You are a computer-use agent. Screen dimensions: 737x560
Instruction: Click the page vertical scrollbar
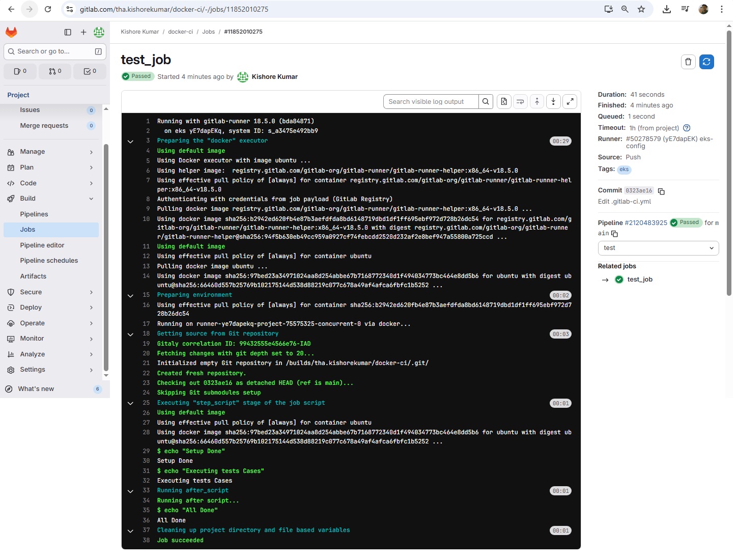coord(729,163)
